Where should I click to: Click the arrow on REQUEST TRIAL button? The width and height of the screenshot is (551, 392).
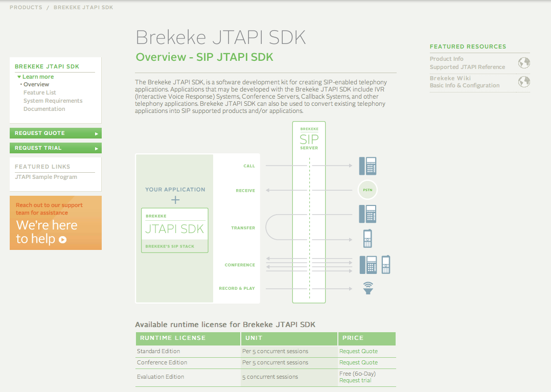[x=96, y=149]
